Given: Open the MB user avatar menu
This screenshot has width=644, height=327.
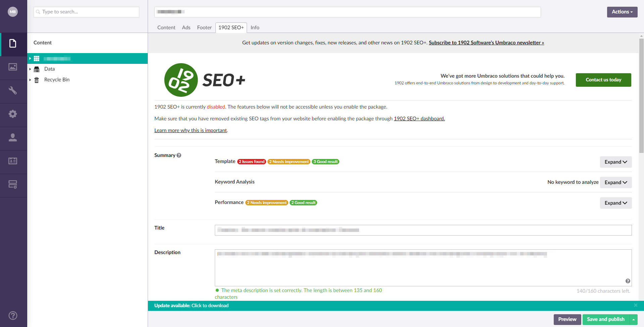Looking at the screenshot, I should coord(13,12).
